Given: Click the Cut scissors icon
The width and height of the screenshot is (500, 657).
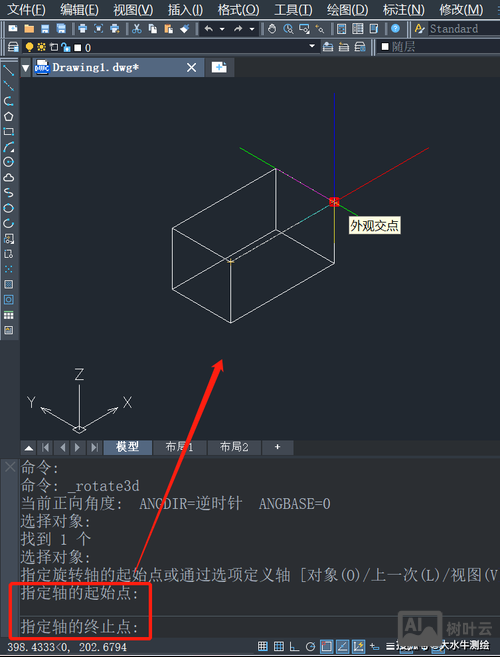Looking at the screenshot, I should [137, 29].
